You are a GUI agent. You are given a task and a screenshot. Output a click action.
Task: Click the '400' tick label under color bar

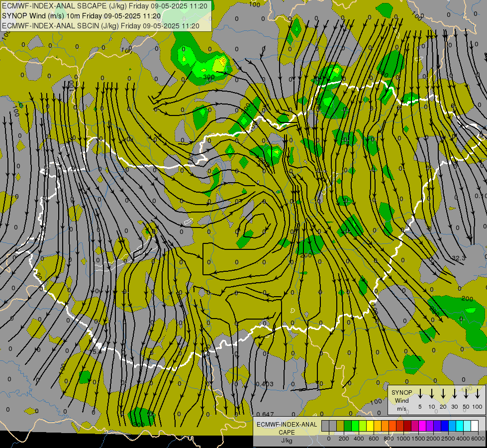point(359,439)
